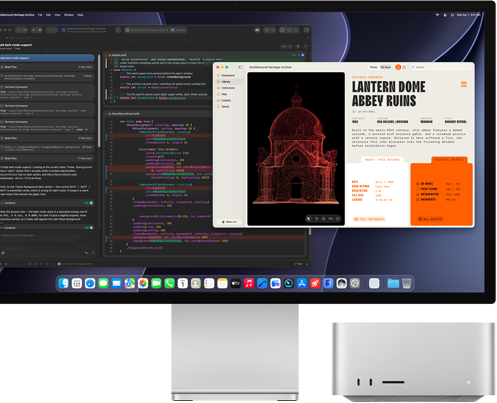
Task: Click the 3D Model asset row
Action: coord(438,184)
